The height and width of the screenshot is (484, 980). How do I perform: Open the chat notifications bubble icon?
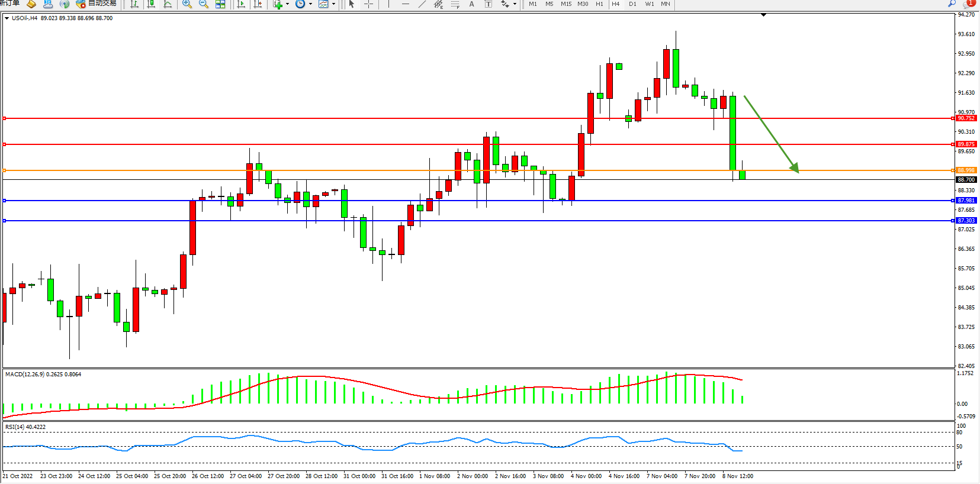[969, 4]
